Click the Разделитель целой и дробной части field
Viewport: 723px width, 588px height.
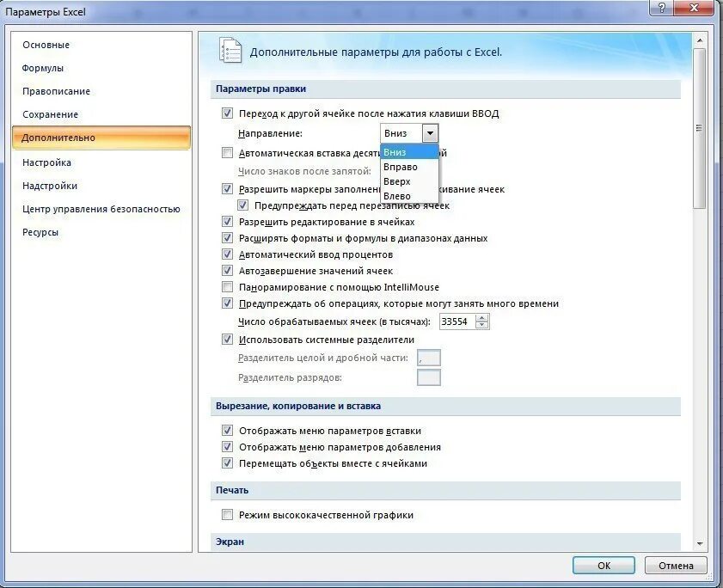tap(429, 358)
